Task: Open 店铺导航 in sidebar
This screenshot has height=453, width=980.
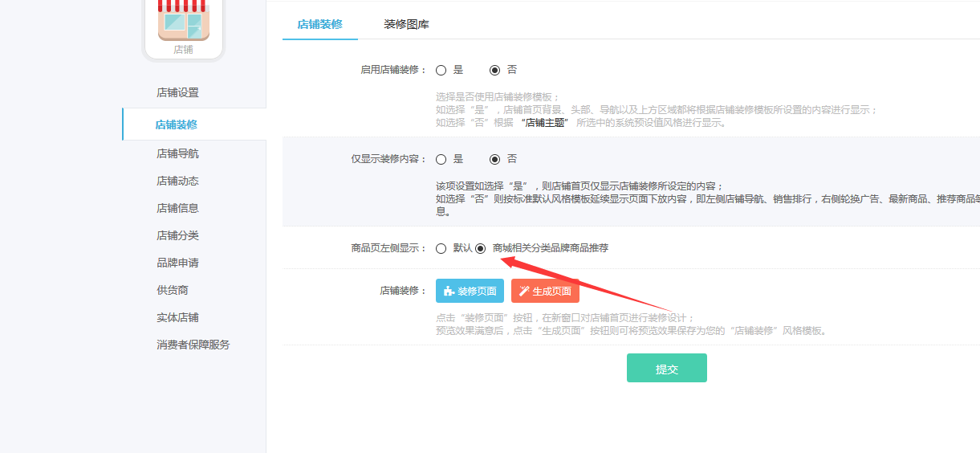Action: [177, 153]
